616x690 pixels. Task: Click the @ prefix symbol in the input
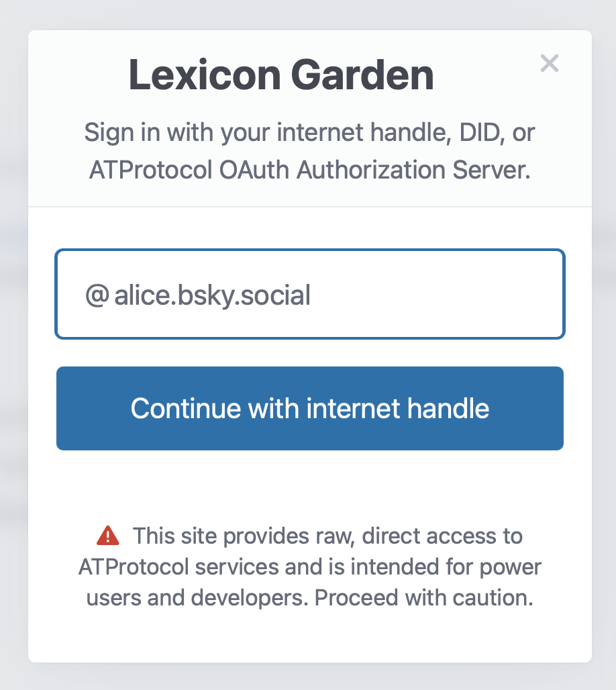(97, 295)
